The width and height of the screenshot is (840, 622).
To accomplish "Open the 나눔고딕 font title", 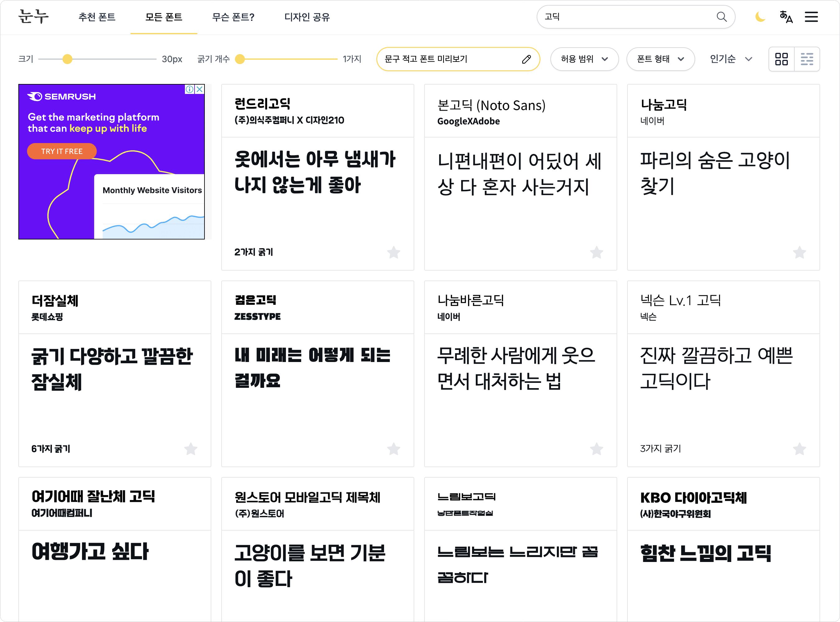I will [x=663, y=105].
